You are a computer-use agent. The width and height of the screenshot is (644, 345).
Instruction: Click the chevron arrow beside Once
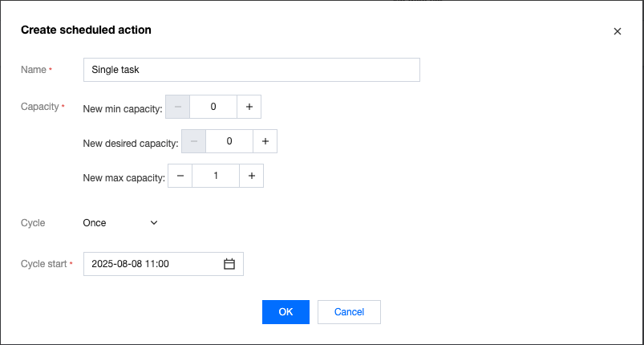(x=154, y=223)
